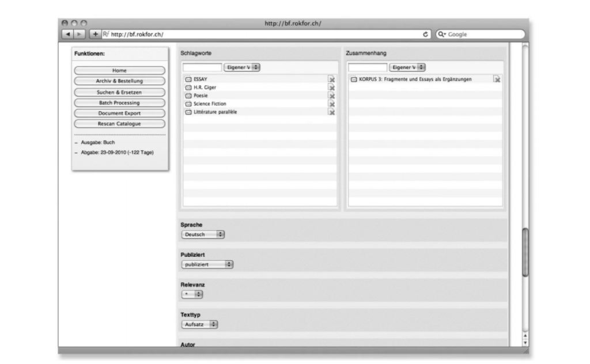The image size is (590, 364).
Task: Open the Sprache dropdown showing Deutsch
Action: [203, 235]
